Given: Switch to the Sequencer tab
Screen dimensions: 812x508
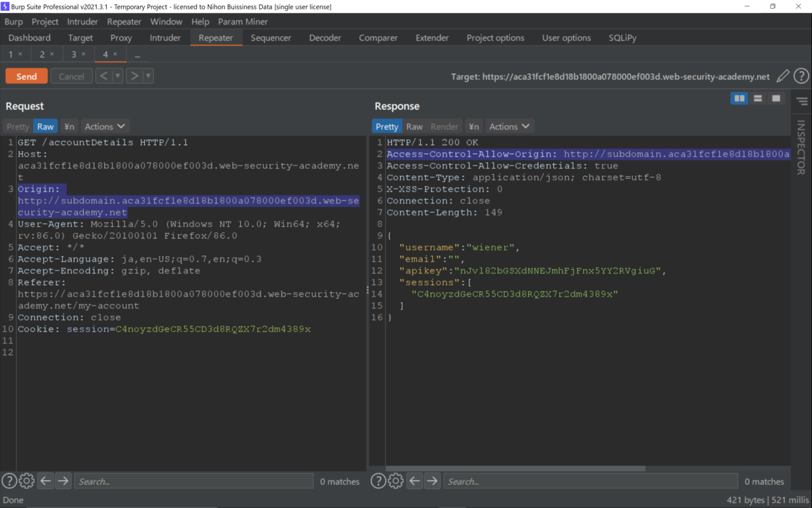Looking at the screenshot, I should [271, 38].
